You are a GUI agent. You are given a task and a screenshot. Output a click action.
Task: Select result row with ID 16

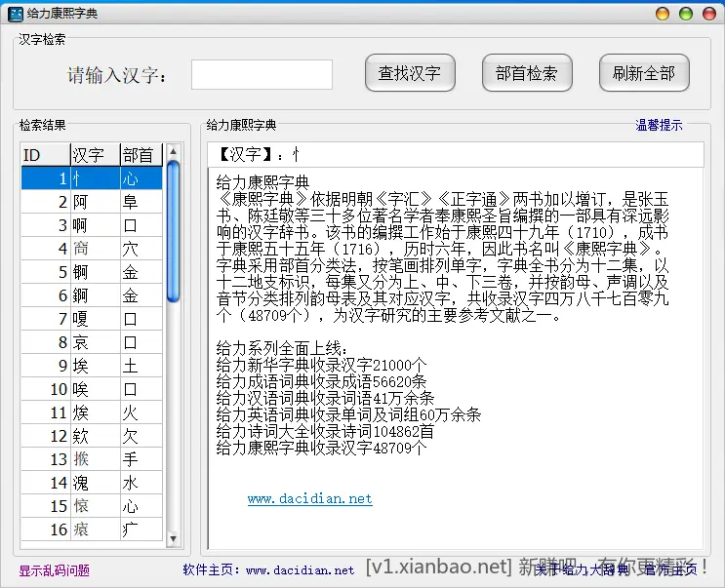[x=92, y=529]
